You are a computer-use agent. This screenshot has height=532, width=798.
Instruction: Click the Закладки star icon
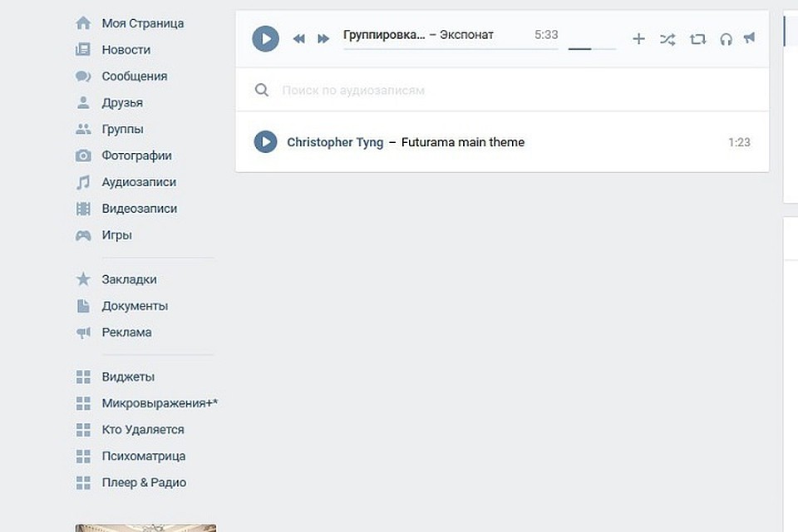click(x=83, y=279)
